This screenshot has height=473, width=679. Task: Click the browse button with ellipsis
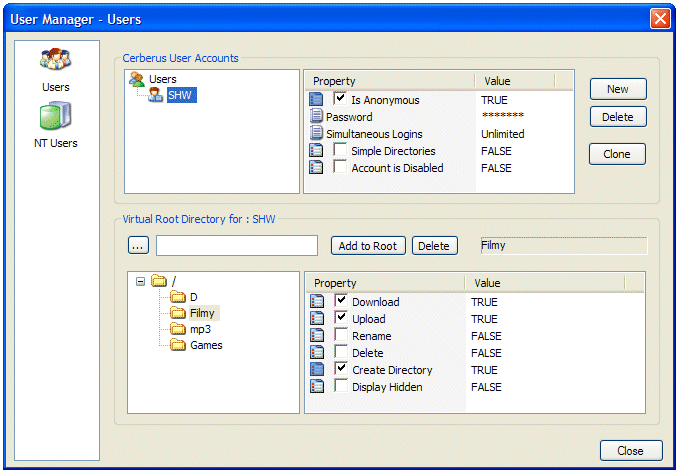pyautogui.click(x=139, y=245)
